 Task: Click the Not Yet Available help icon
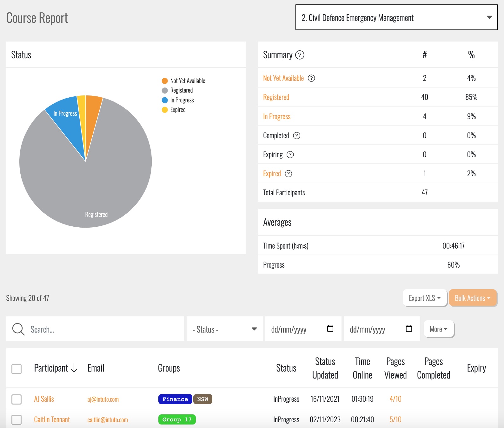pyautogui.click(x=311, y=78)
